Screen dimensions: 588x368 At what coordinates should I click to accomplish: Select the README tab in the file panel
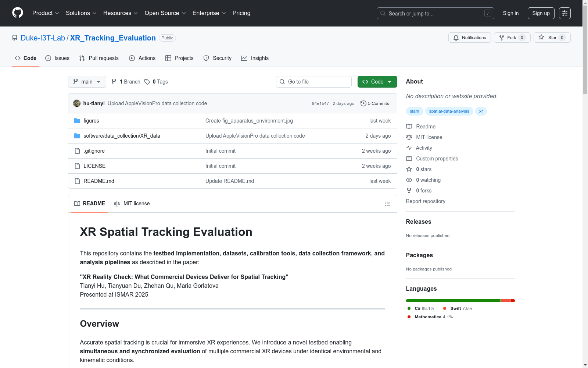click(90, 204)
